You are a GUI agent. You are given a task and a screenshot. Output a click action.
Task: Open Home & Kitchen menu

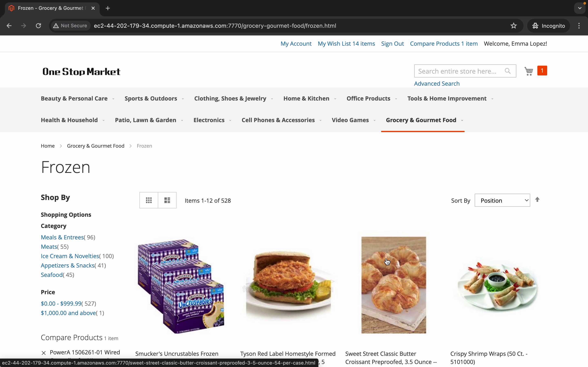point(310,98)
